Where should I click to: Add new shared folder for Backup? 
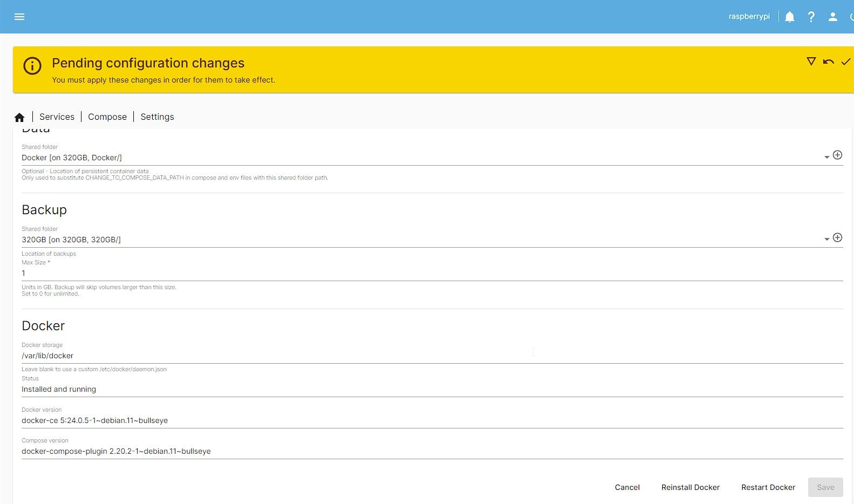[837, 238]
